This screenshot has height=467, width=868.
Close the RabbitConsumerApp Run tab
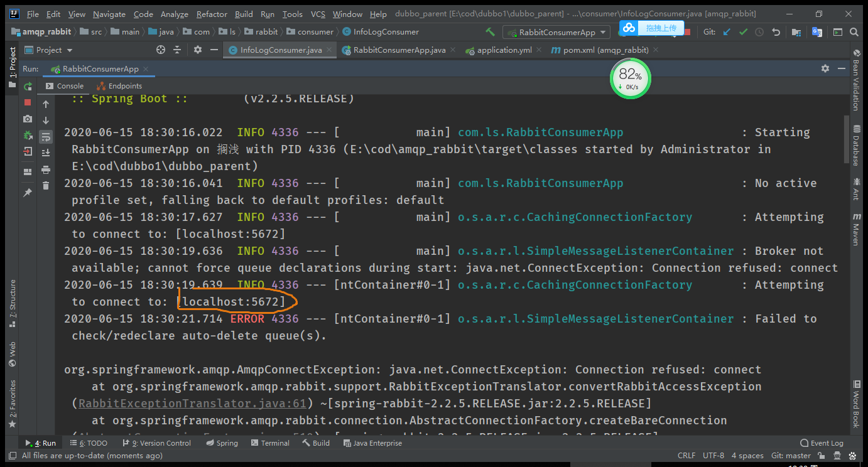[145, 69]
